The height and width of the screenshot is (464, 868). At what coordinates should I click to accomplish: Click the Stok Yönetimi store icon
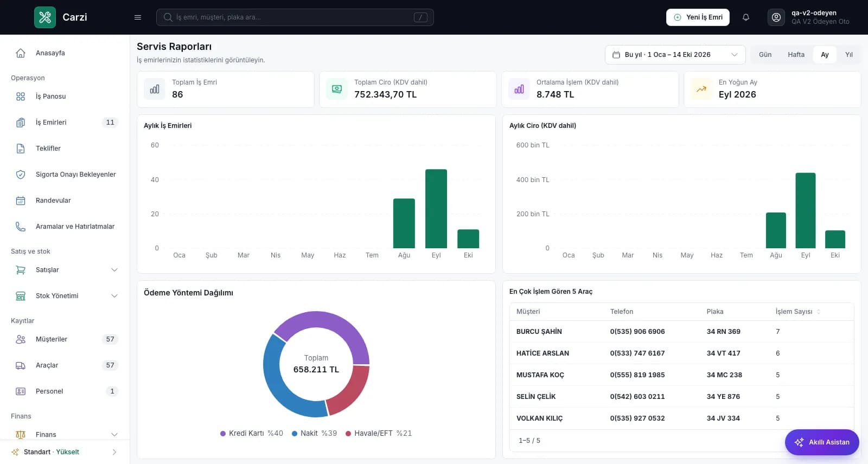pyautogui.click(x=21, y=296)
